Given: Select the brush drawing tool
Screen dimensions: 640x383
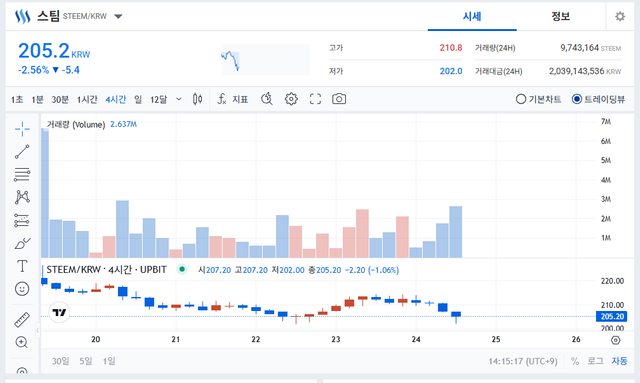Looking at the screenshot, I should coord(22,243).
